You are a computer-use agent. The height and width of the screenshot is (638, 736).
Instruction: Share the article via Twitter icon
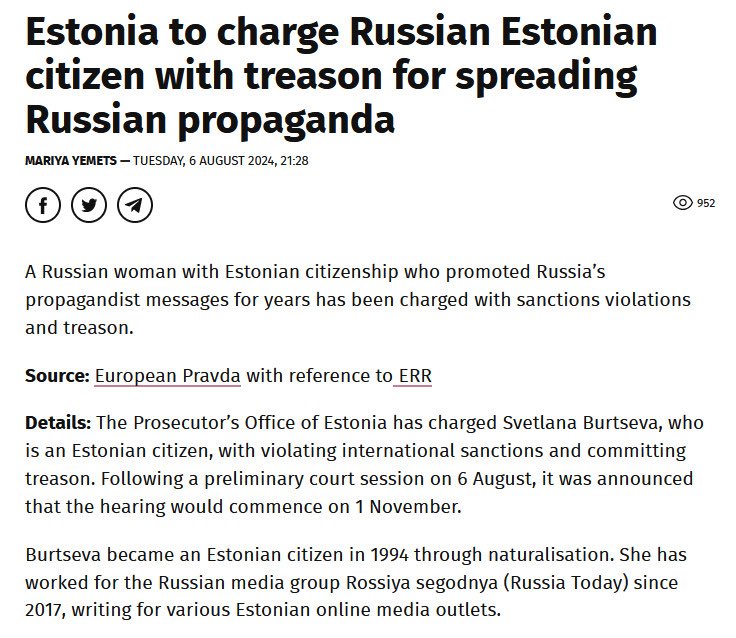point(89,205)
